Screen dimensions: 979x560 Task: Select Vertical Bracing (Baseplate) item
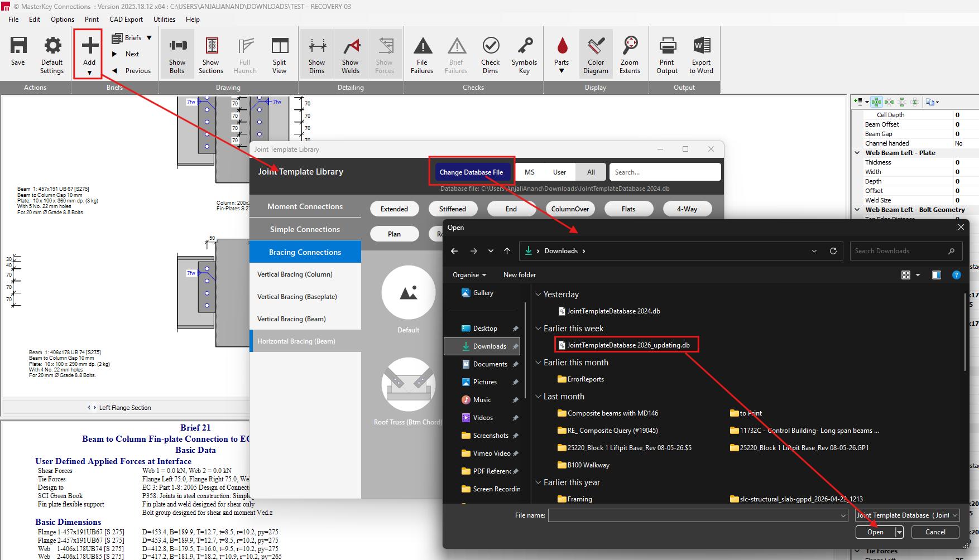point(305,297)
